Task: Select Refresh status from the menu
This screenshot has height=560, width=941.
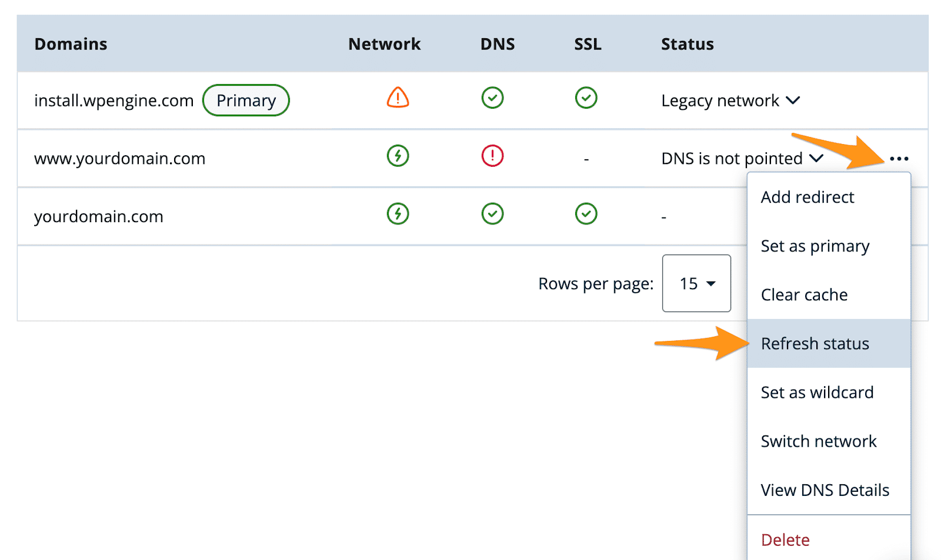Action: coord(815,343)
